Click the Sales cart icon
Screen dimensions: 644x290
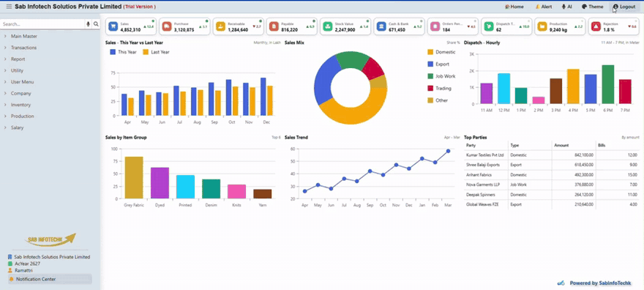[x=113, y=26]
